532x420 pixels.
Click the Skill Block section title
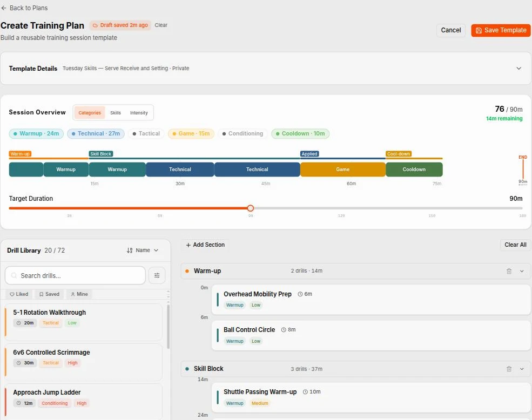coord(208,368)
